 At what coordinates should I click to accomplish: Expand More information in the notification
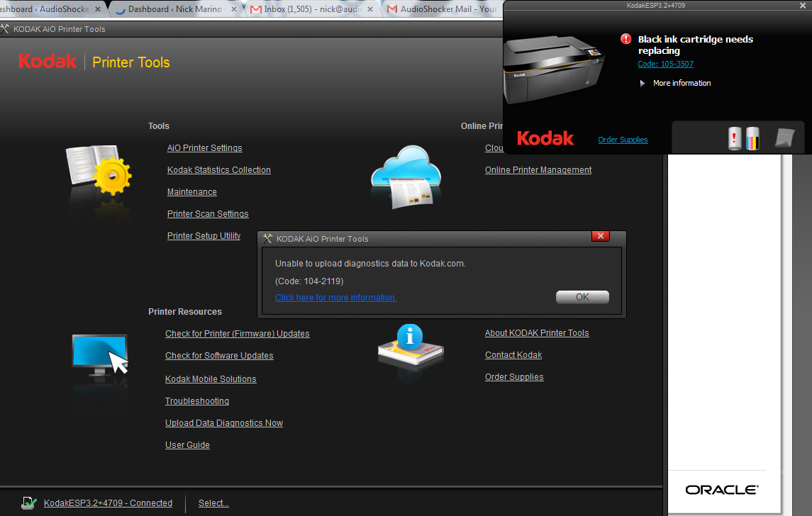tap(676, 83)
